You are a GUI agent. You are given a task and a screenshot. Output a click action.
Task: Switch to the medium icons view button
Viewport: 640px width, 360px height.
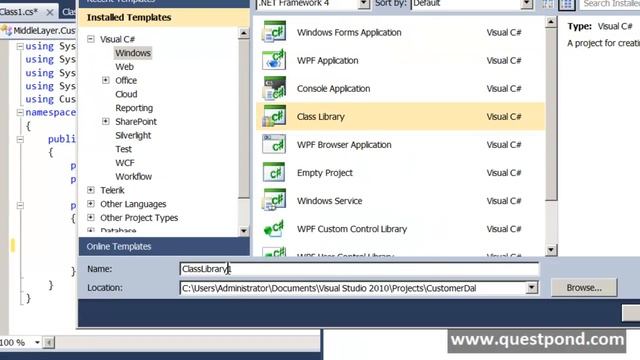pyautogui.click(x=567, y=4)
